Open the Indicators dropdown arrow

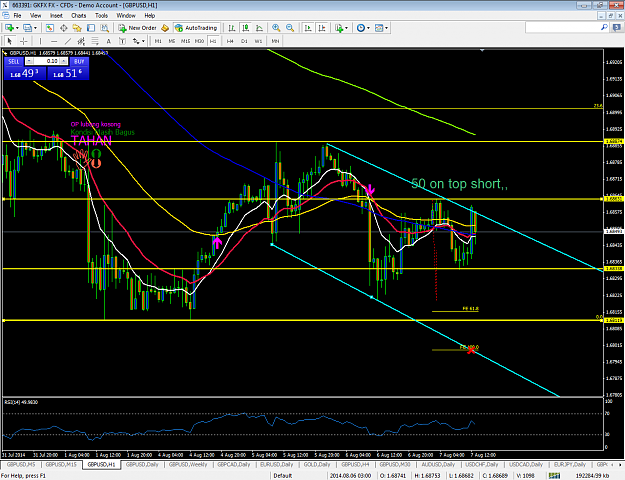(x=346, y=28)
